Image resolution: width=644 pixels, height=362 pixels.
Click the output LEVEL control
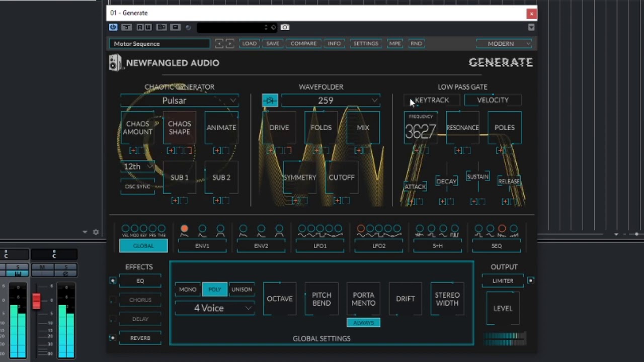[503, 308]
